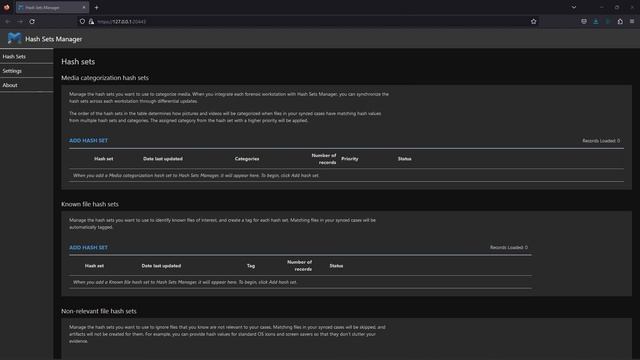The width and height of the screenshot is (640, 360).
Task: Click the Firefox icon in the title bar
Action: pyautogui.click(x=7, y=7)
